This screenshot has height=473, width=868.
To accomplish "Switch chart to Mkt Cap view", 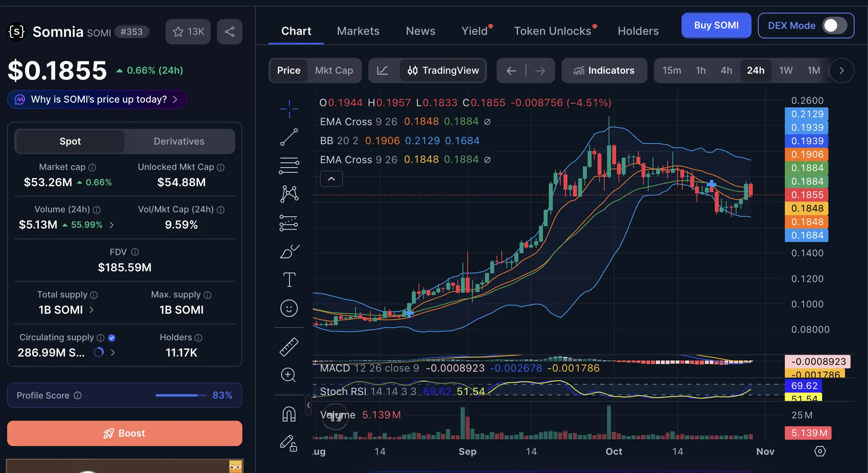I will pos(334,71).
